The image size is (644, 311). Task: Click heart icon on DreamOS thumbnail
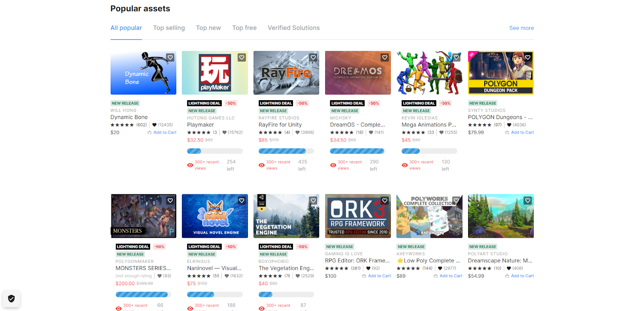(385, 58)
